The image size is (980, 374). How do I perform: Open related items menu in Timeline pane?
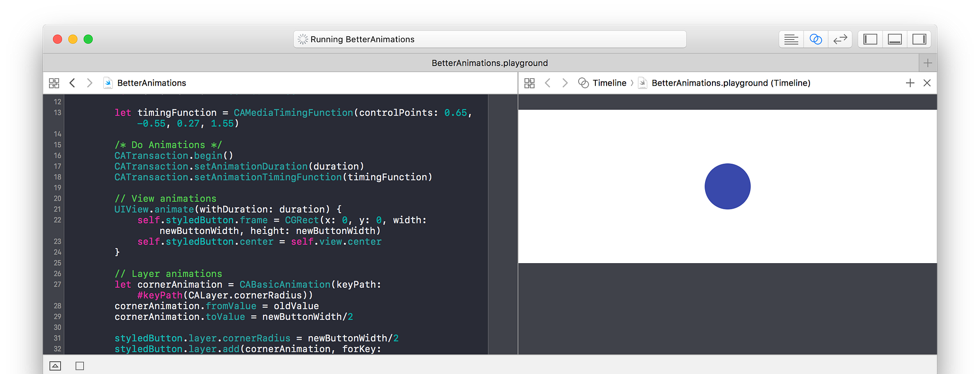click(x=529, y=83)
